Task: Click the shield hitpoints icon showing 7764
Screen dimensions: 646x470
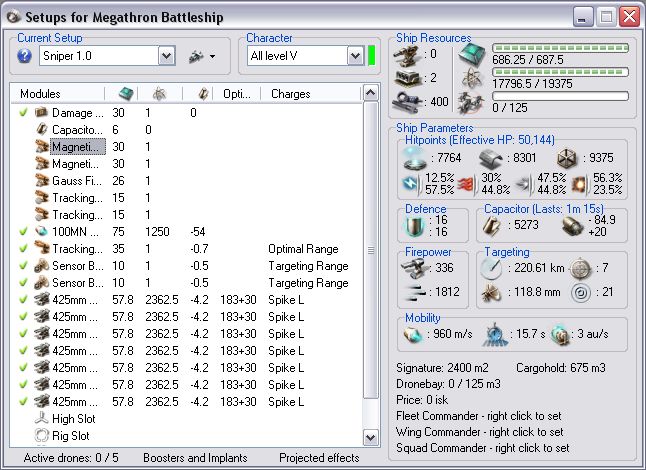Action: tap(414, 158)
